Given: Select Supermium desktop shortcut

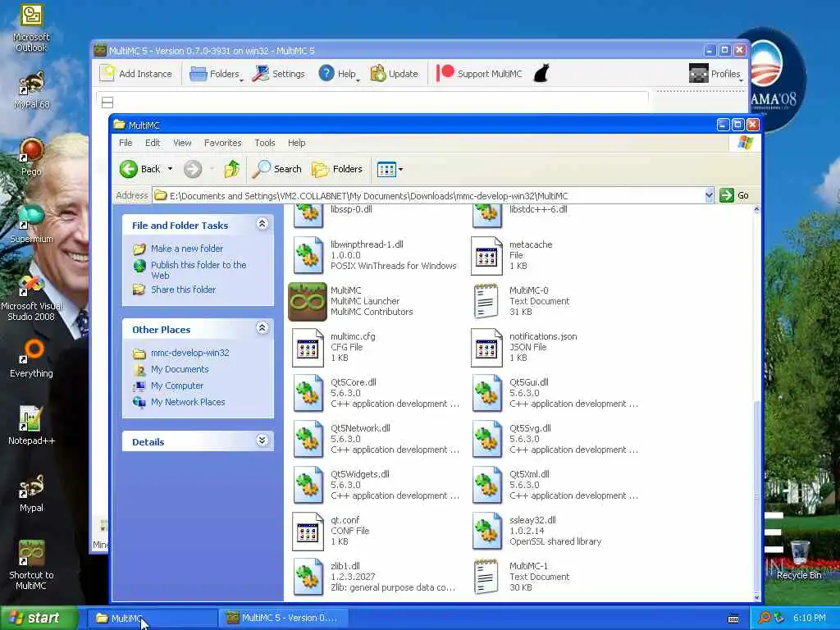Looking at the screenshot, I should click(x=31, y=225).
